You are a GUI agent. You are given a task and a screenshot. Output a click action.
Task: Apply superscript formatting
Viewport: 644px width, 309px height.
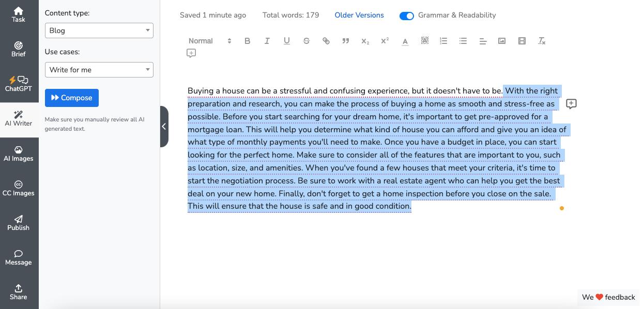[385, 41]
